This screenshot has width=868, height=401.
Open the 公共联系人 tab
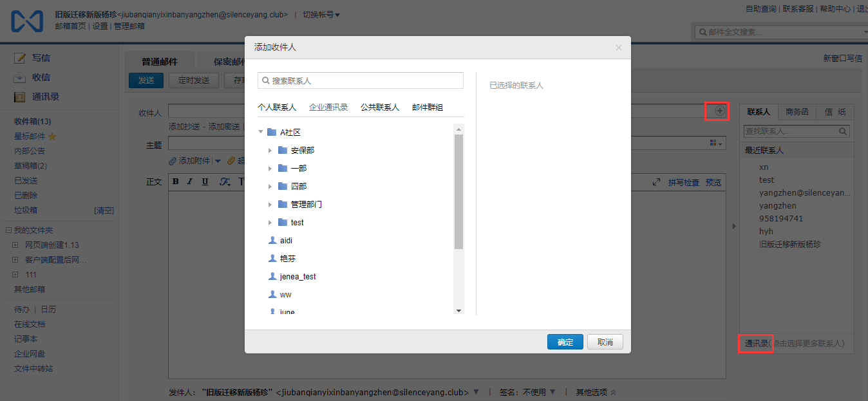tap(380, 107)
